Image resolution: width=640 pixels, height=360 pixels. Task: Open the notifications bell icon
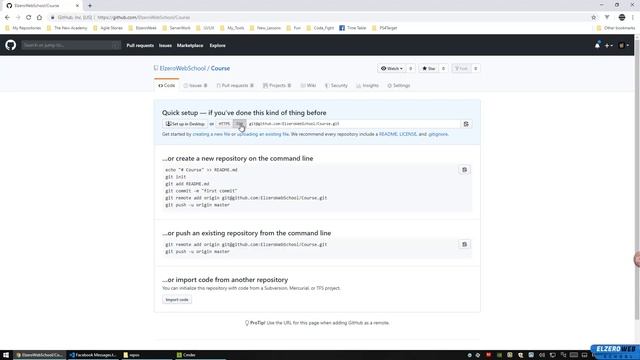click(x=597, y=45)
